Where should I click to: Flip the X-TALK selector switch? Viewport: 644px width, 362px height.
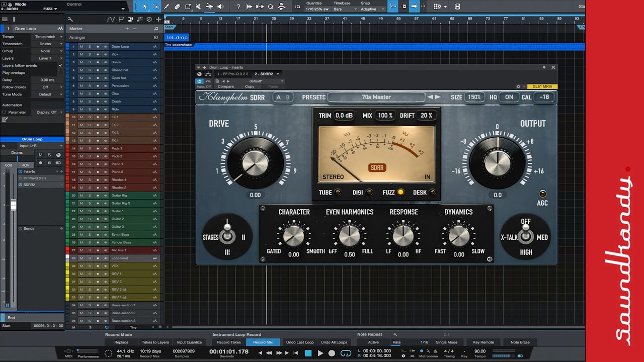[526, 234]
